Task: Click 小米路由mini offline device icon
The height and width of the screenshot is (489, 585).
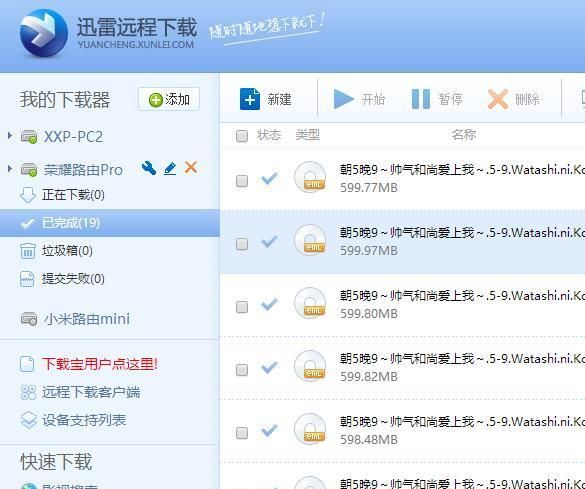Action: [x=29, y=319]
